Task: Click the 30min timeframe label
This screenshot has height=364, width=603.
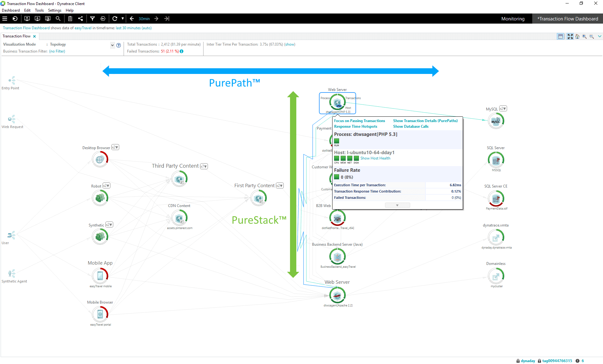Action: point(144,19)
